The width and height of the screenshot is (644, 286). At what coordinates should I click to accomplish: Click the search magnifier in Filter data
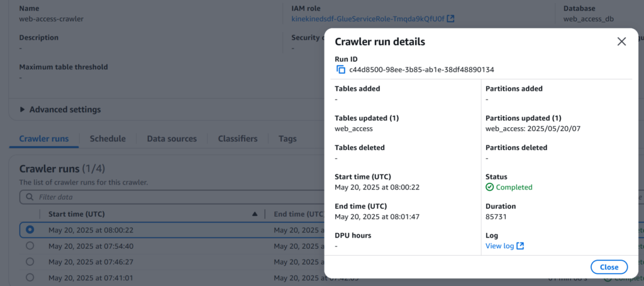pyautogui.click(x=30, y=197)
